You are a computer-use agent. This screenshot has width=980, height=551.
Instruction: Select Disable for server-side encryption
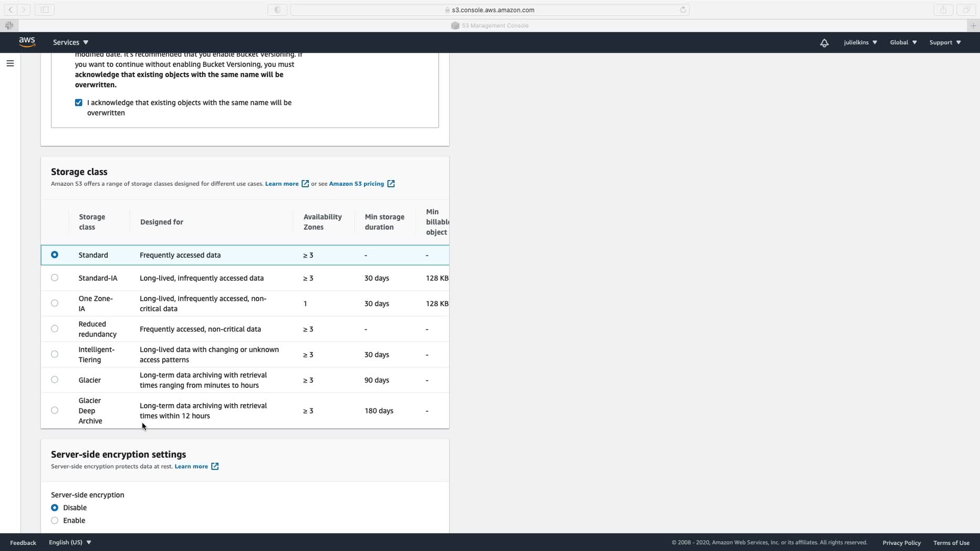(55, 508)
